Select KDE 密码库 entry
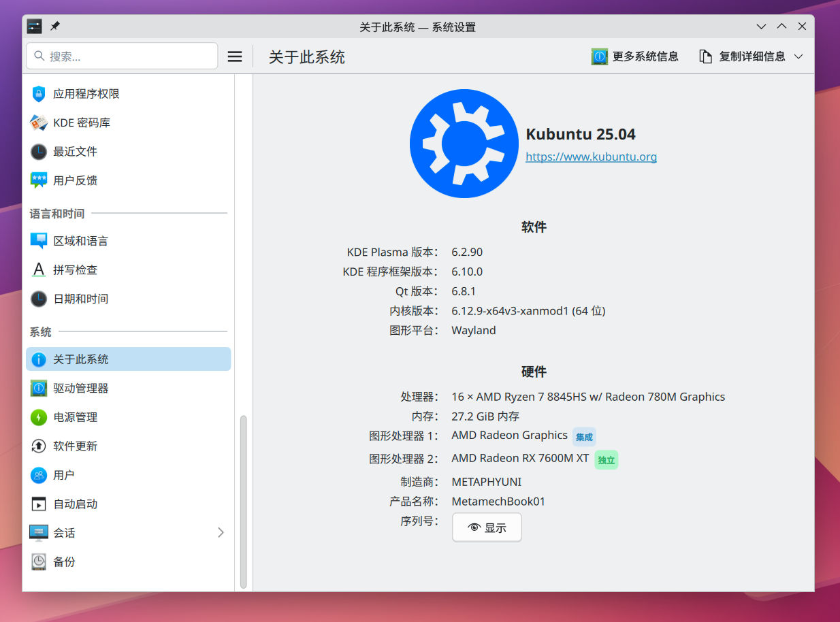 pos(129,123)
